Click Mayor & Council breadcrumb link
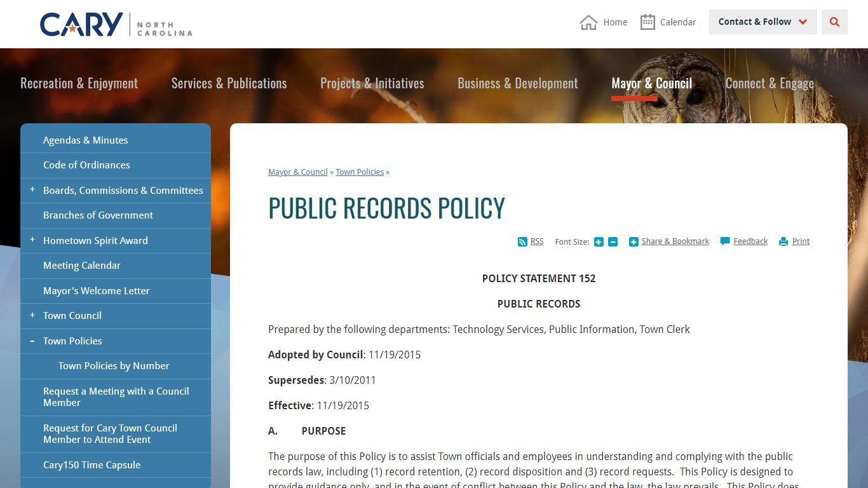 298,172
